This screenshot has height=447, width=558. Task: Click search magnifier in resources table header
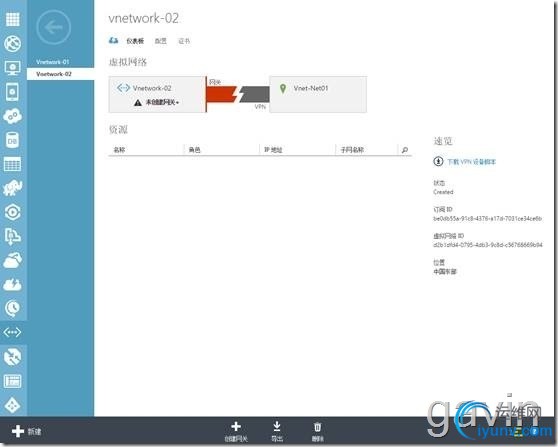point(405,150)
